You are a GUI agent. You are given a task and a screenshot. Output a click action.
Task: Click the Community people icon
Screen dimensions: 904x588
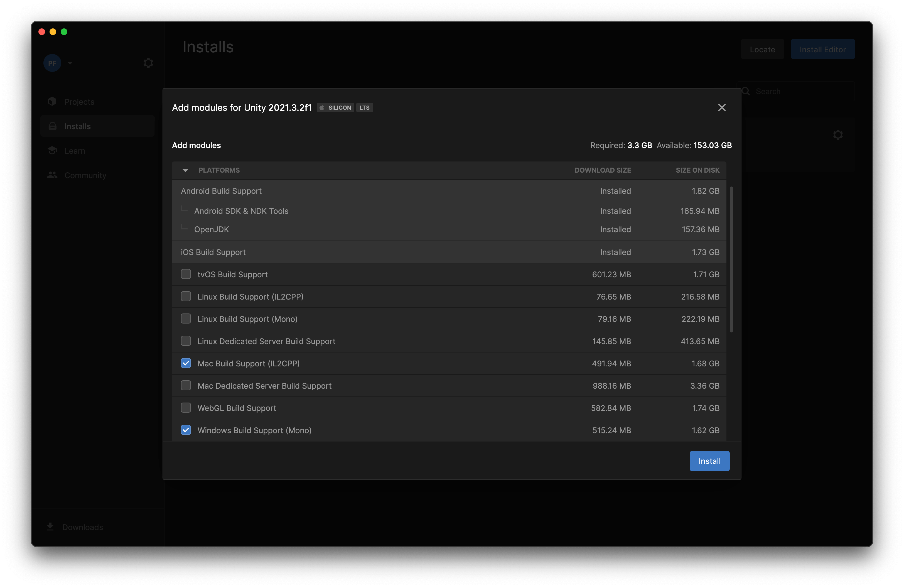pos(52,175)
